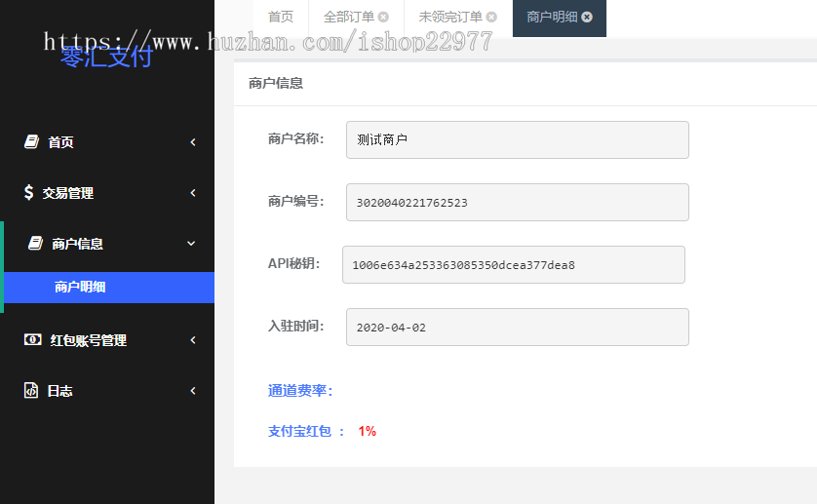Image resolution: width=817 pixels, height=504 pixels.
Task: Close the 未领完订单 tab
Action: (491, 18)
